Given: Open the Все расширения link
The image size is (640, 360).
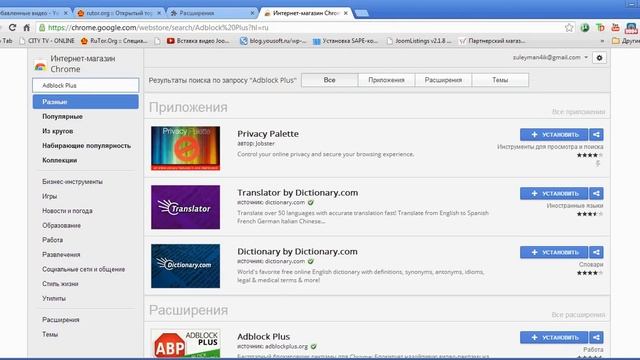Looking at the screenshot, I should 578,315.
